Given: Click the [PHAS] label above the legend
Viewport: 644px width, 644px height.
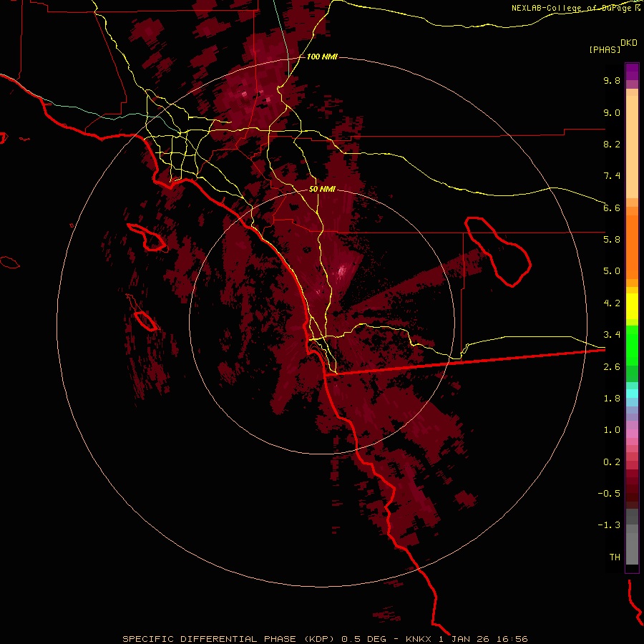Looking at the screenshot, I should click(605, 49).
